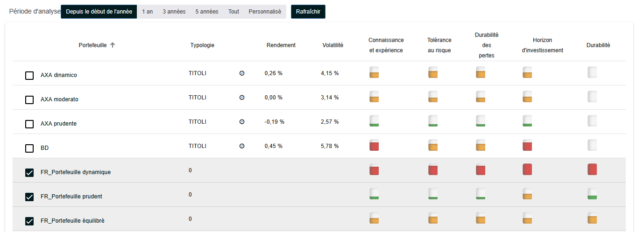
Task: Click the clock icon in BD row
Action: pyautogui.click(x=242, y=146)
